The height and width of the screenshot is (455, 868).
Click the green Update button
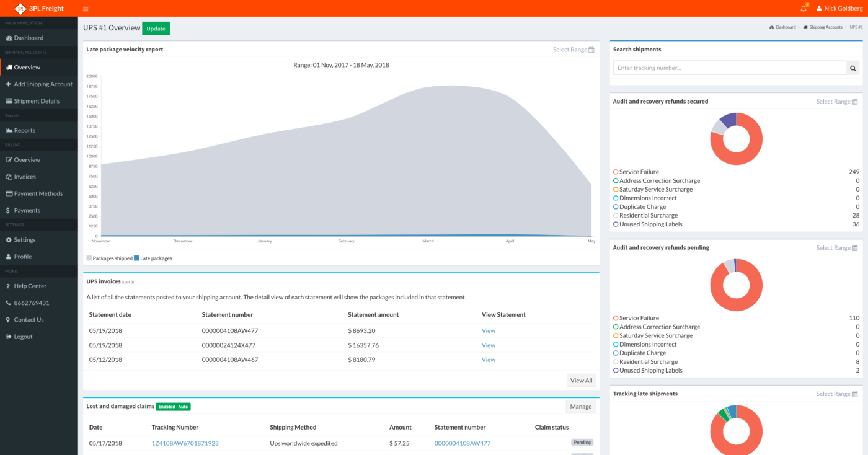point(156,29)
